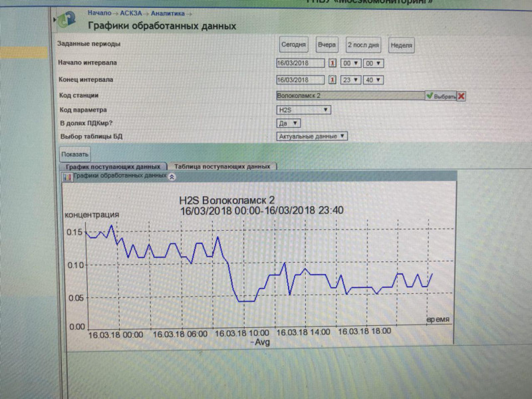The width and height of the screenshot is (532, 399).
Task: Open start interval hour dropdown
Action: coord(351,63)
